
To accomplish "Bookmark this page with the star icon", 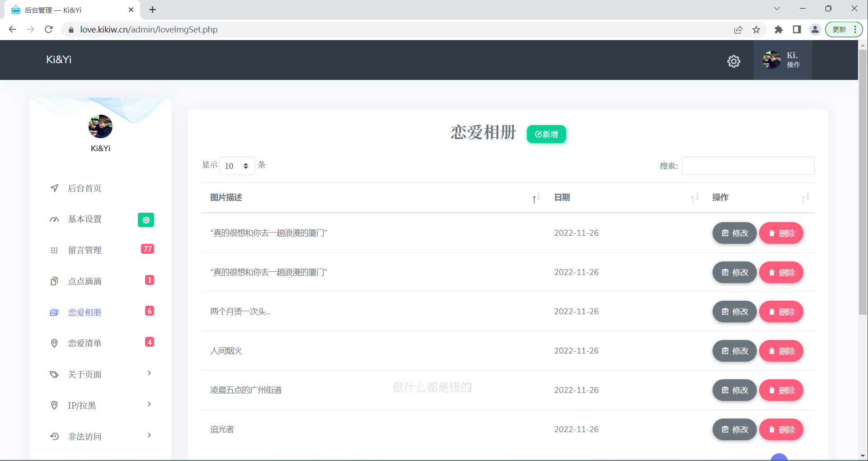I will (756, 30).
